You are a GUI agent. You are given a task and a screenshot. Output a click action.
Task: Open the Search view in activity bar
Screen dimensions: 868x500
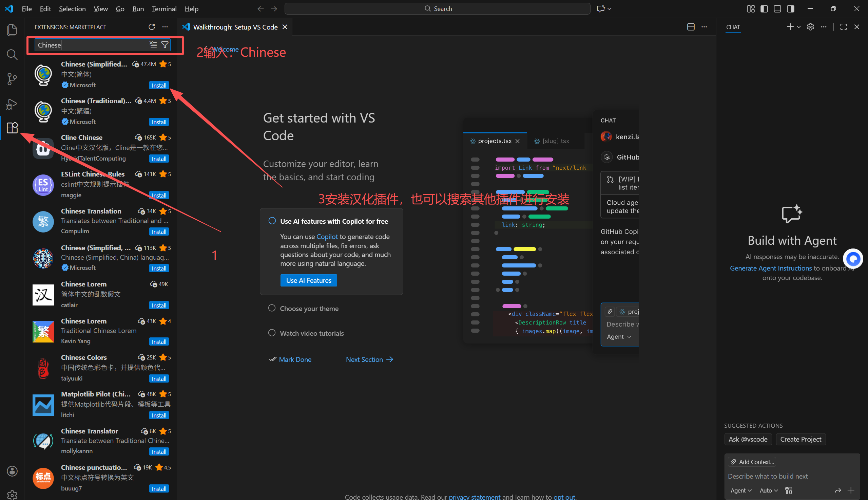pyautogui.click(x=12, y=55)
